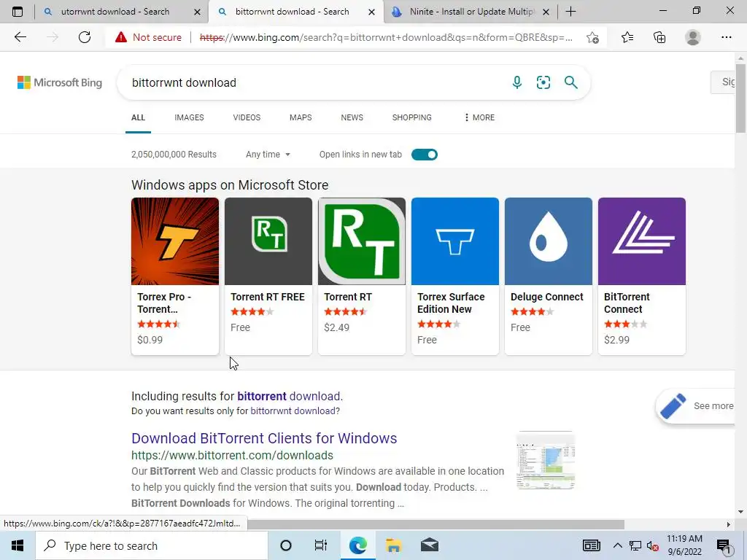This screenshot has width=747, height=560.
Task: Open Torrent RT $2.49 app card
Action: (362, 276)
